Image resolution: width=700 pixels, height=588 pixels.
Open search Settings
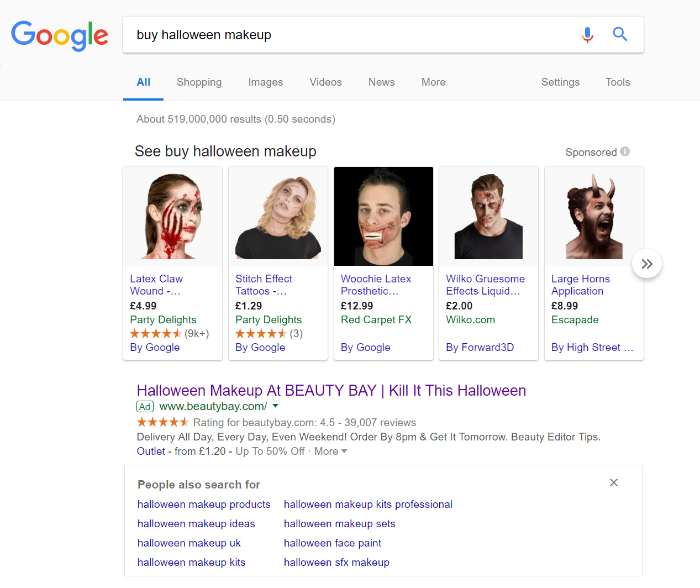pos(560,82)
